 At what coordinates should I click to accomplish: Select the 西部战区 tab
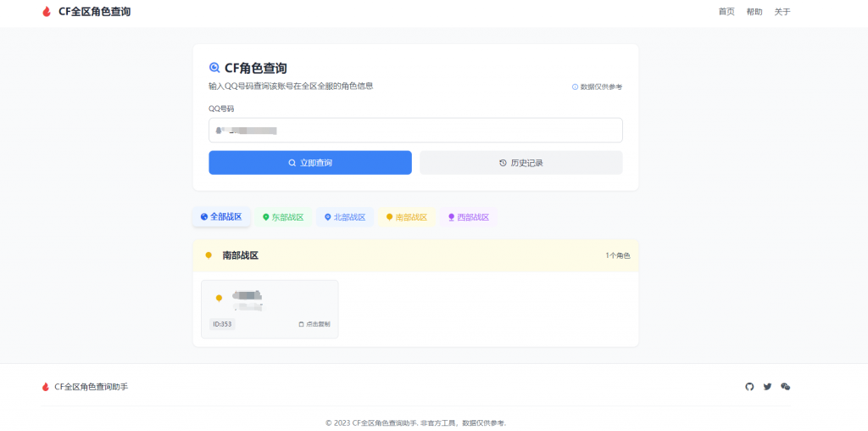pyautogui.click(x=468, y=217)
